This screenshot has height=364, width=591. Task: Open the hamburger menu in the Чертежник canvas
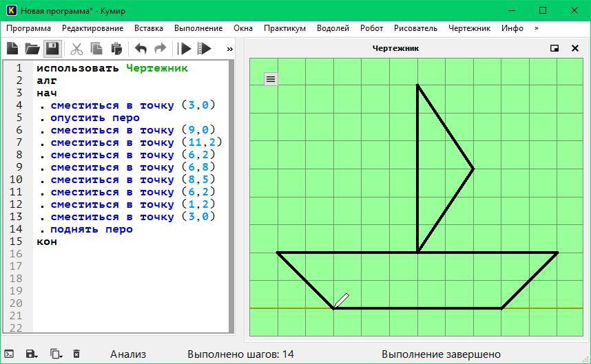coord(271,79)
